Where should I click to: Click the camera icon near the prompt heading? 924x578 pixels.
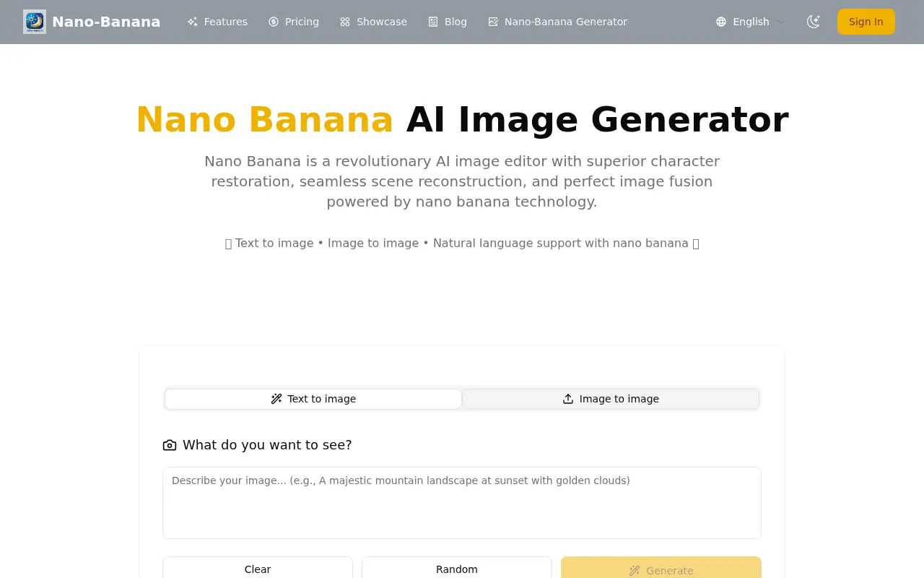[170, 445]
